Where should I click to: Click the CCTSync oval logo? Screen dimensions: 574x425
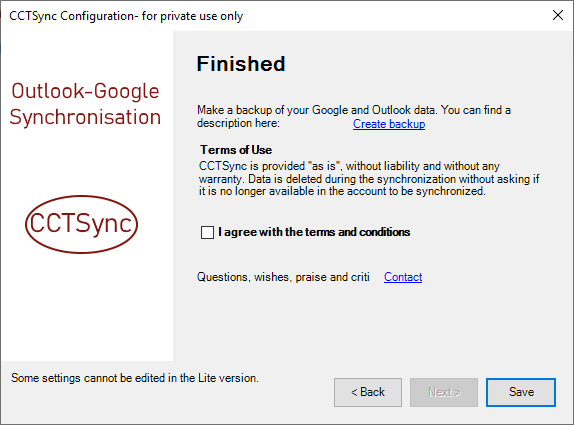[x=81, y=224]
